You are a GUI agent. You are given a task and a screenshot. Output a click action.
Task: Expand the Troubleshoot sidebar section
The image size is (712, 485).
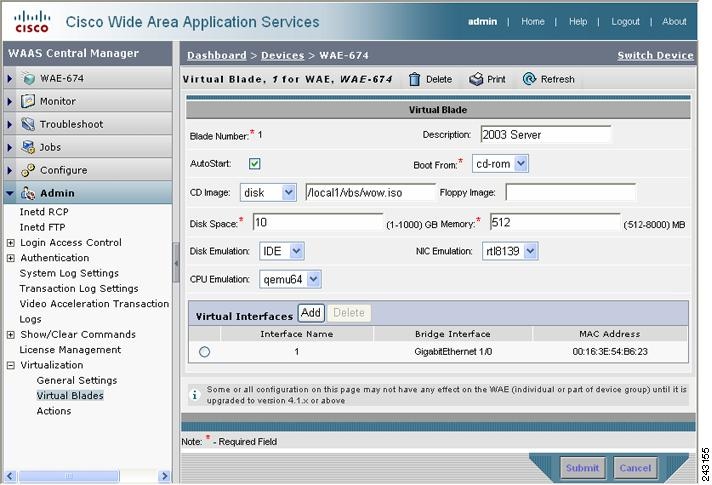(10, 124)
